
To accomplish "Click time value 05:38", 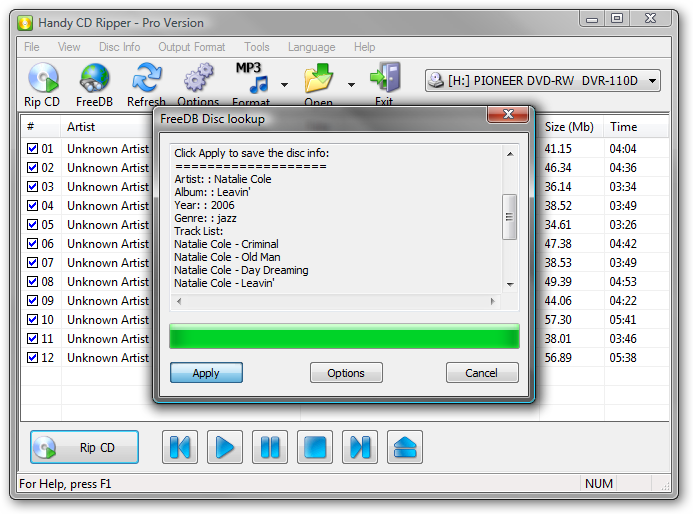I will (x=623, y=358).
